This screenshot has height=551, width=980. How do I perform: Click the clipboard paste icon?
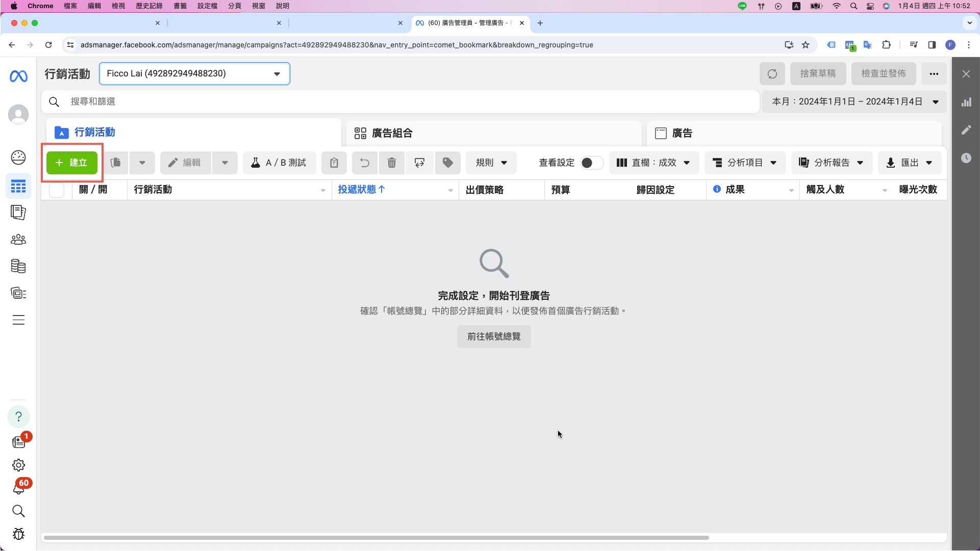click(334, 163)
